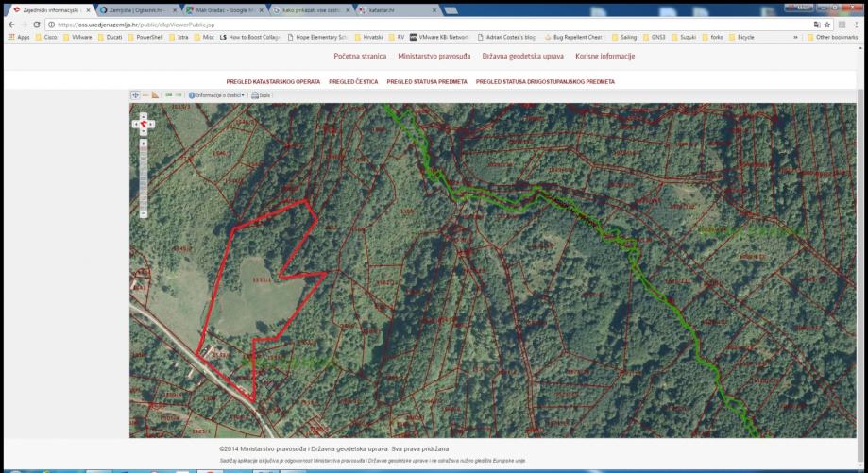Show hidden bookmarks overflow chevron
The image size is (868, 473).
click(796, 37)
